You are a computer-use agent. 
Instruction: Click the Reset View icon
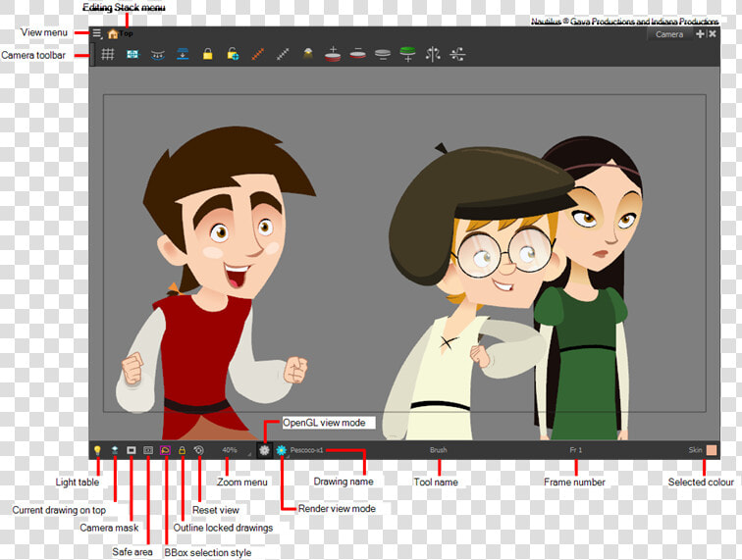(198, 450)
